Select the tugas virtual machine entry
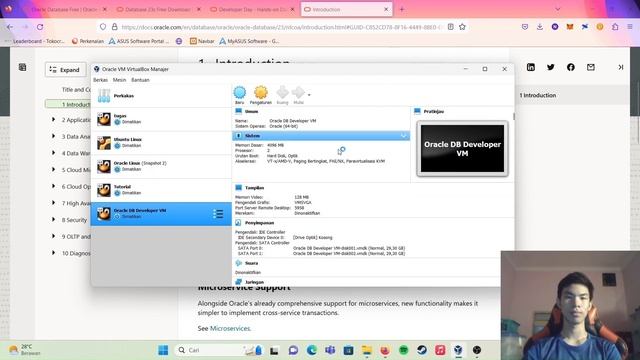 click(161, 119)
